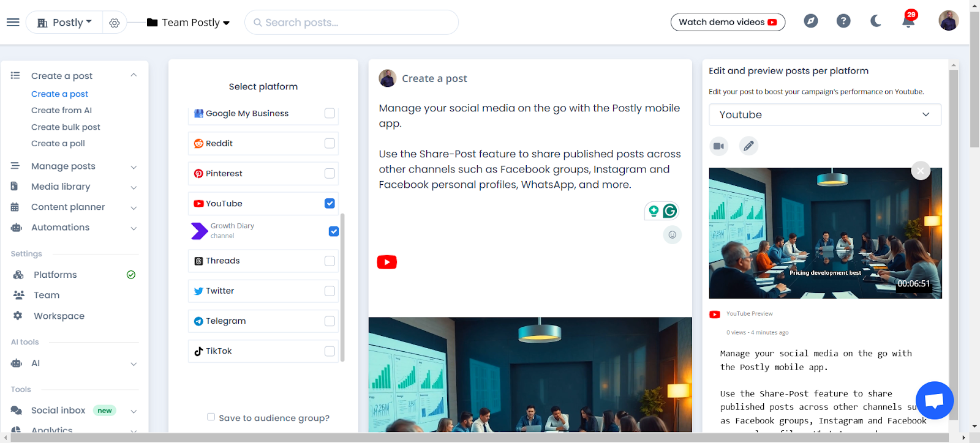Open the Postly workspace dropdown

coord(64,23)
